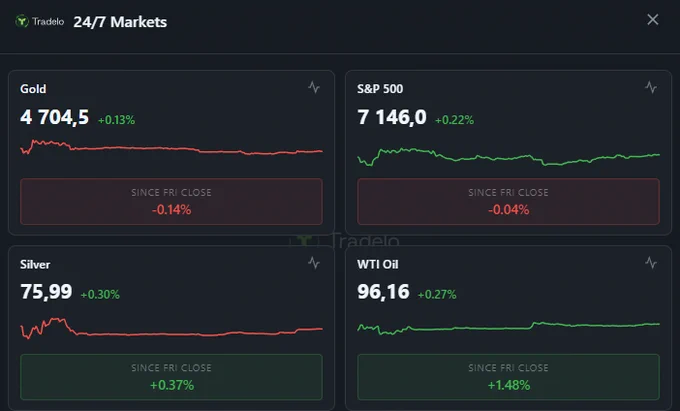680x411 pixels.
Task: Click Gold's Since Fri Close -0.14% box
Action: point(171,202)
